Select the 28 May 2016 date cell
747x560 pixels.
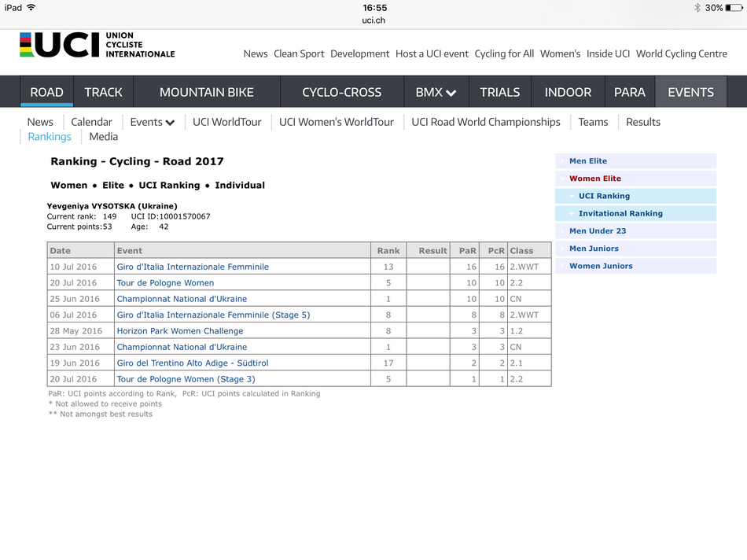pyautogui.click(x=81, y=331)
